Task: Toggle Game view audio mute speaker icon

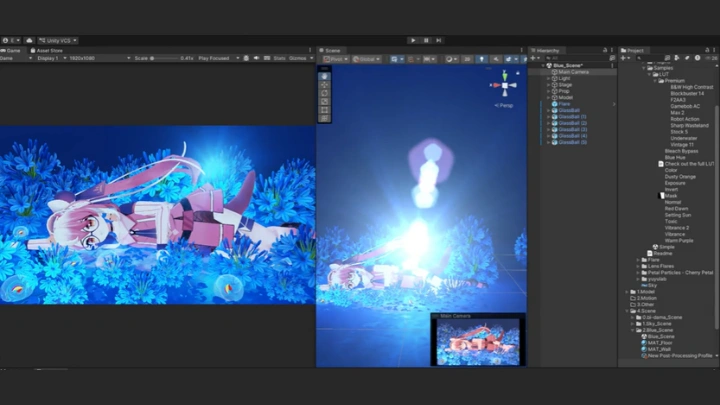Action: (256, 58)
